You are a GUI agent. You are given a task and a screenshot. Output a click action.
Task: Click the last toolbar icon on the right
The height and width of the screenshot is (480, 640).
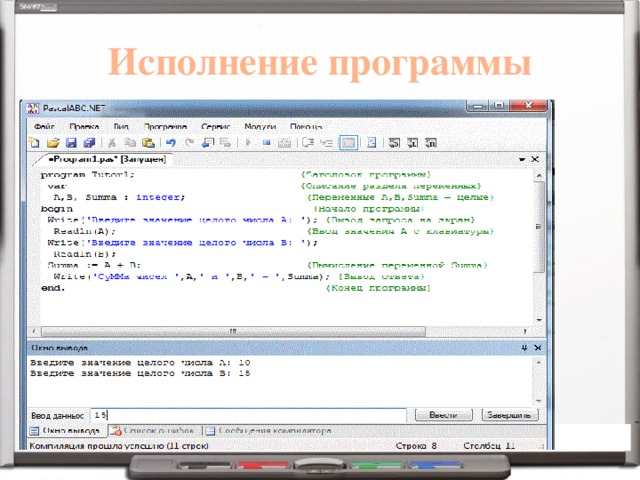coord(431,143)
